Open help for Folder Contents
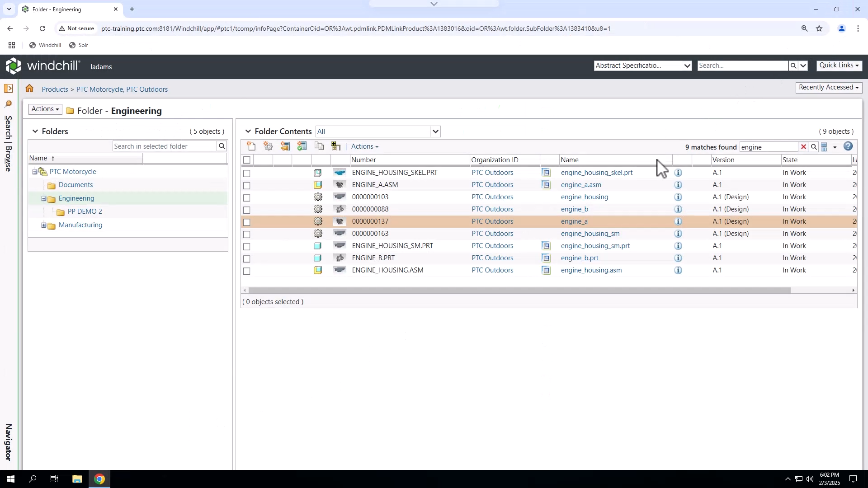 pyautogui.click(x=849, y=146)
